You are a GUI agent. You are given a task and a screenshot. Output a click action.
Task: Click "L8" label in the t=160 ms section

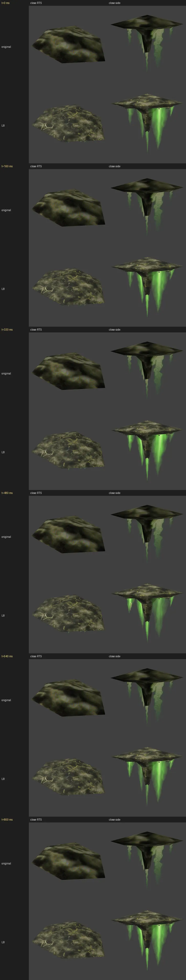[3, 289]
